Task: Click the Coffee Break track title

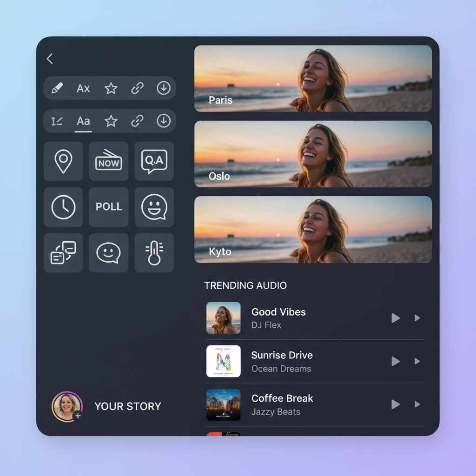Action: point(282,398)
